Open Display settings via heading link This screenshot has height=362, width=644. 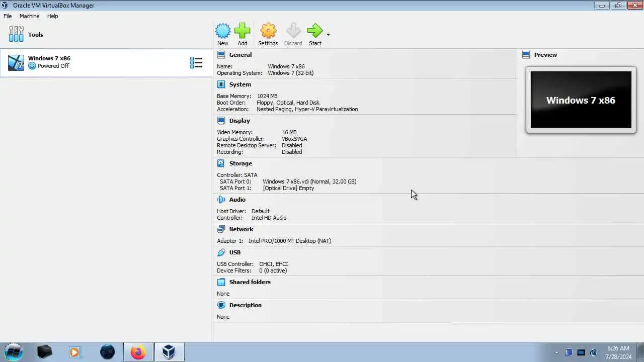pos(239,121)
